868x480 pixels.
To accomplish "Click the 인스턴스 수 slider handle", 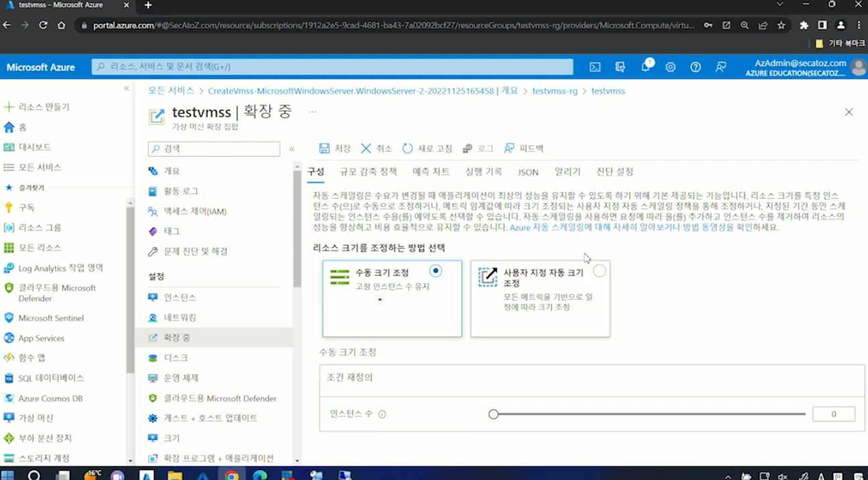I will [494, 414].
